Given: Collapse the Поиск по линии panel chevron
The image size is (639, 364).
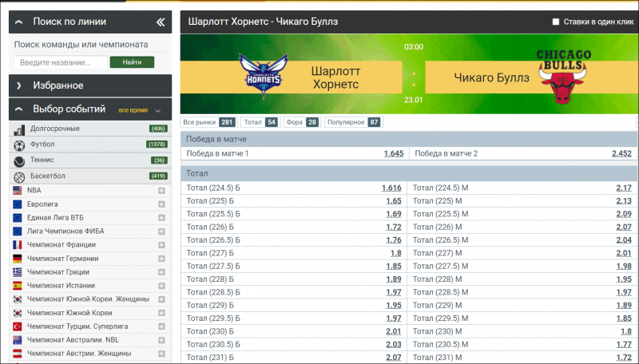Looking at the screenshot, I should 18,22.
